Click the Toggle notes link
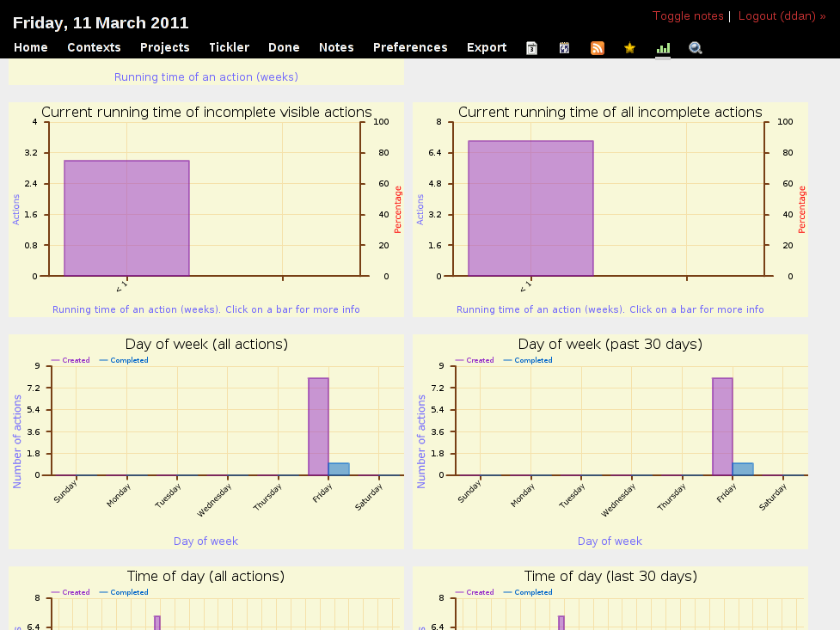 point(688,16)
